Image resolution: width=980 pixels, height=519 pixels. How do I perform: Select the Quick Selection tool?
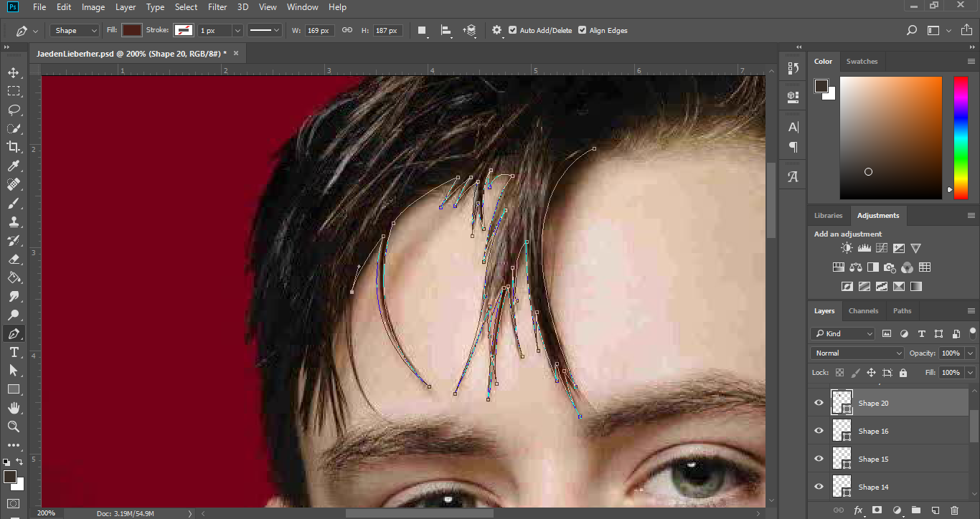point(14,128)
